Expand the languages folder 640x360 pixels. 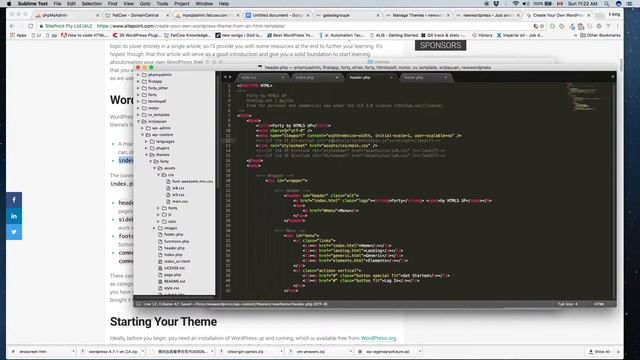[x=147, y=142]
